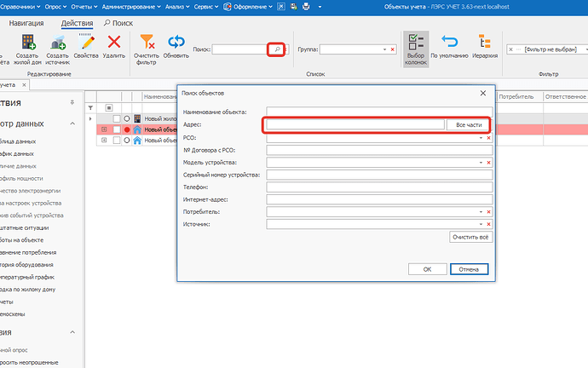Open the Модель устройства dropdown
This screenshot has width=588, height=368.
[481, 163]
